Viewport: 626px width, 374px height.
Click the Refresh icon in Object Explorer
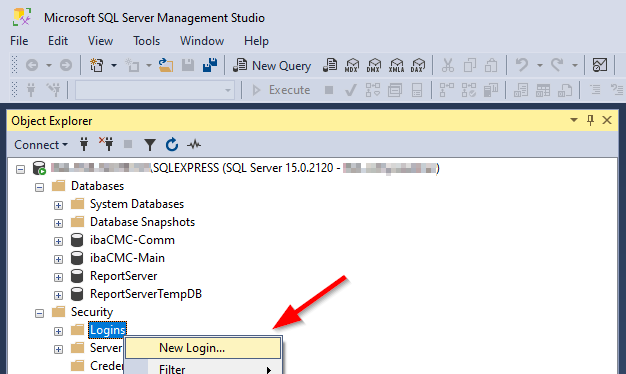pos(172,144)
